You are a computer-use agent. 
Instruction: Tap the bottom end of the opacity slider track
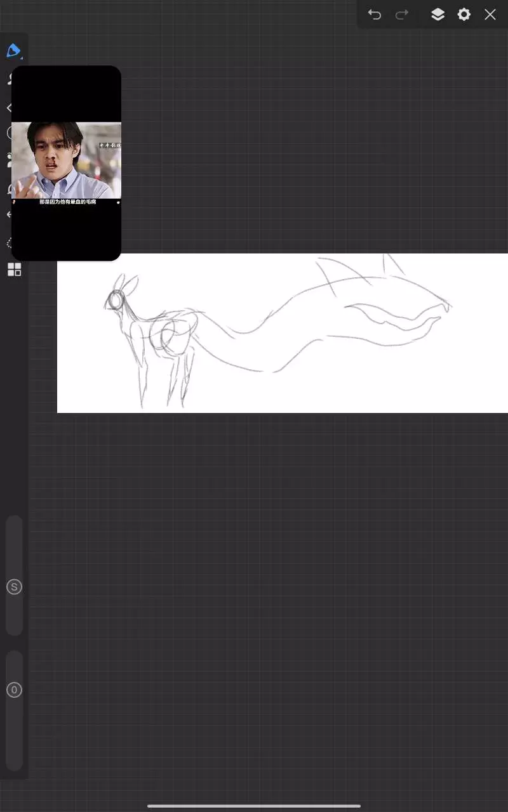[14, 763]
